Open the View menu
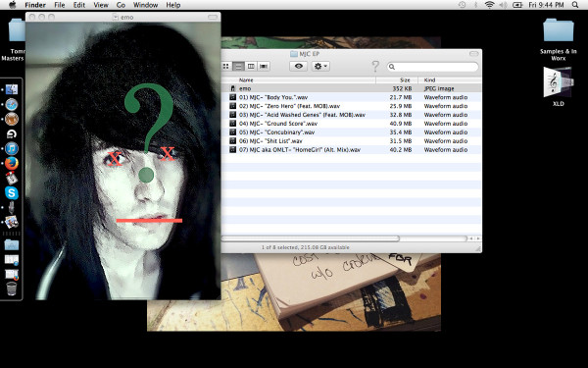Image resolution: width=588 pixels, height=368 pixels. pyautogui.click(x=101, y=5)
